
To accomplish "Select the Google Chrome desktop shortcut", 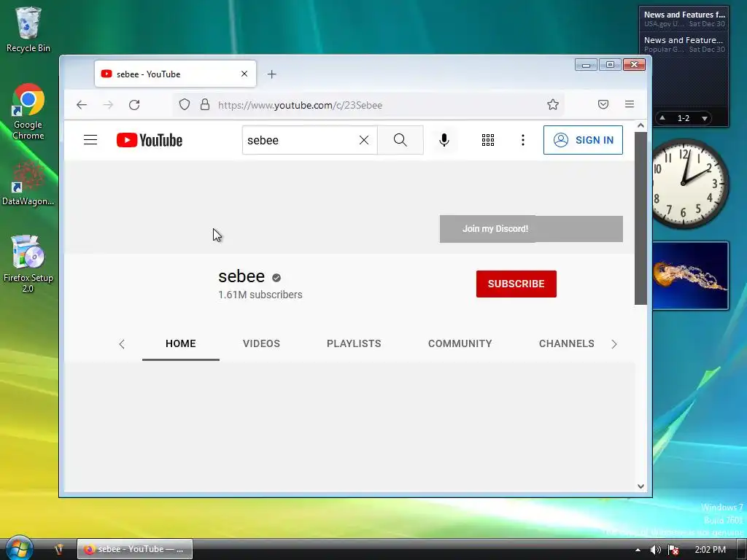I will tap(28, 112).
